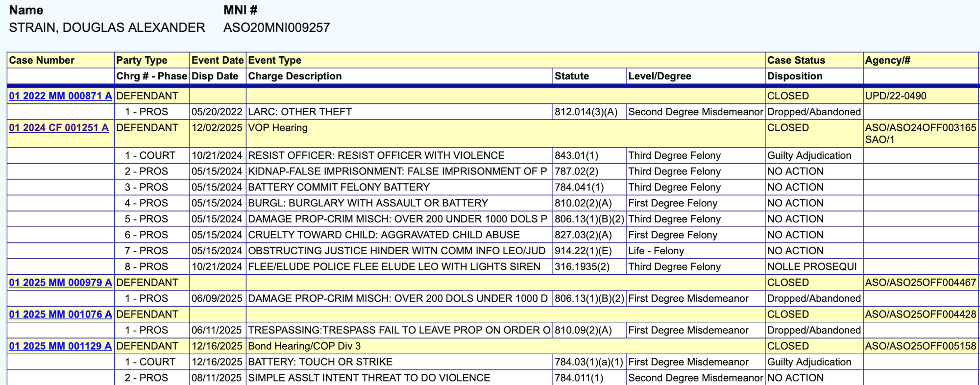
Task: Follow the 01 2025 MM 001076 A link
Action: pos(60,314)
